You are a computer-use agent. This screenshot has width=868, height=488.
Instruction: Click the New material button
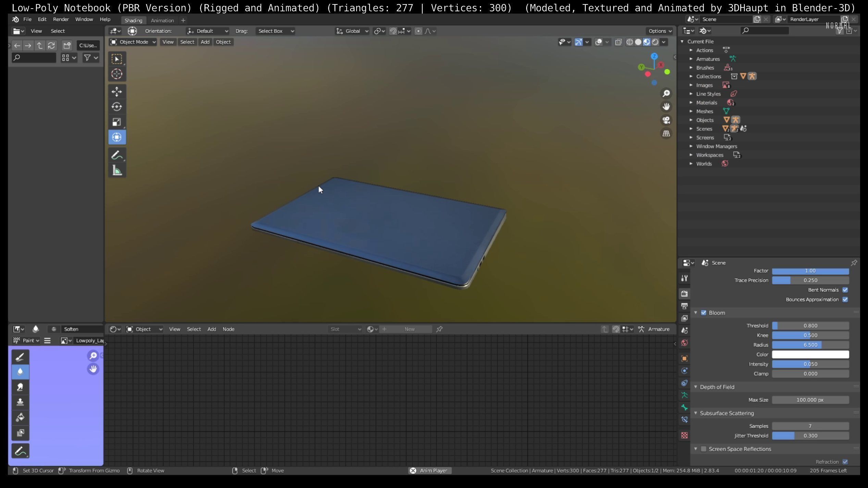click(x=409, y=329)
